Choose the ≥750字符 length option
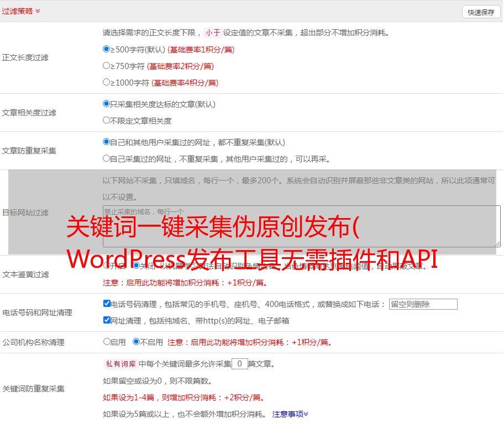 [x=106, y=66]
